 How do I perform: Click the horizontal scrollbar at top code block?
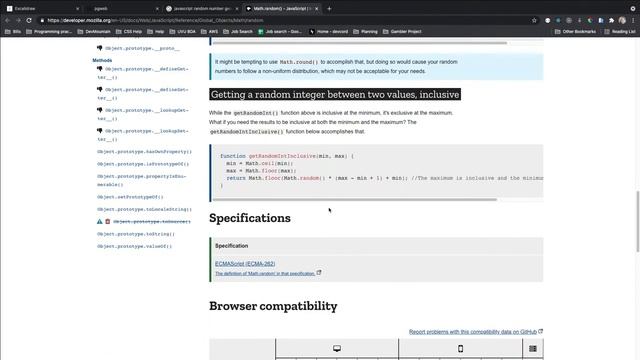point(360,43)
